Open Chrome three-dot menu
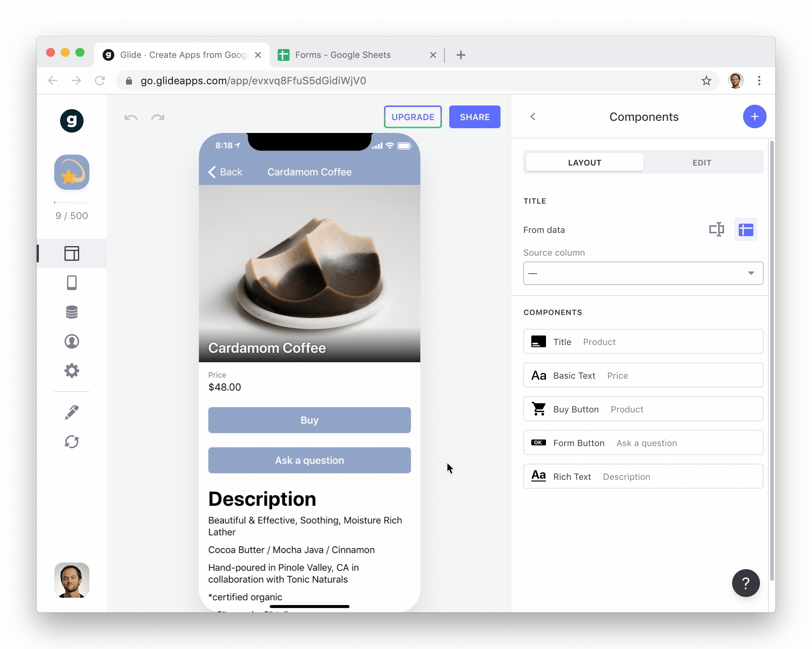The height and width of the screenshot is (649, 812). pyautogui.click(x=759, y=81)
